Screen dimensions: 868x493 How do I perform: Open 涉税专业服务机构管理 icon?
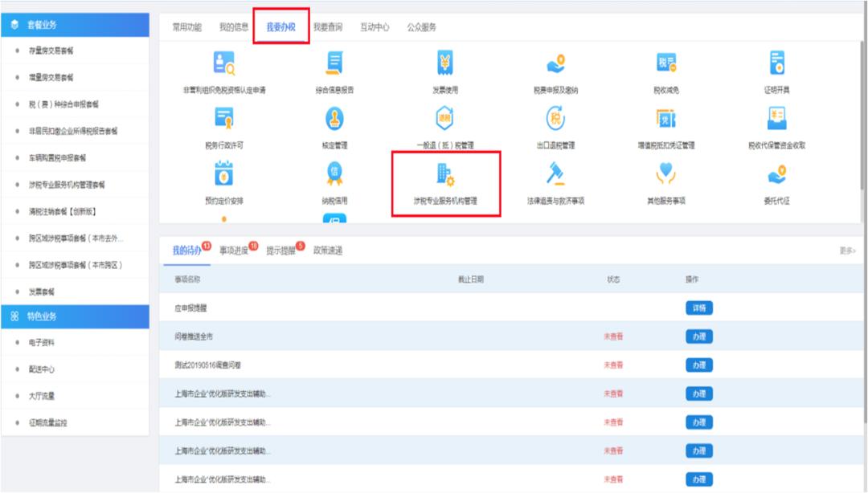(444, 174)
